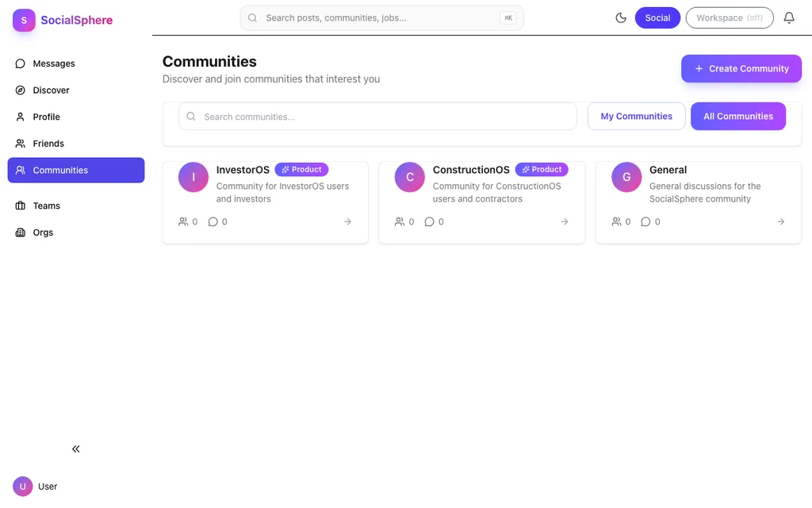
Task: Open the ConstructionOS community title
Action: (471, 170)
